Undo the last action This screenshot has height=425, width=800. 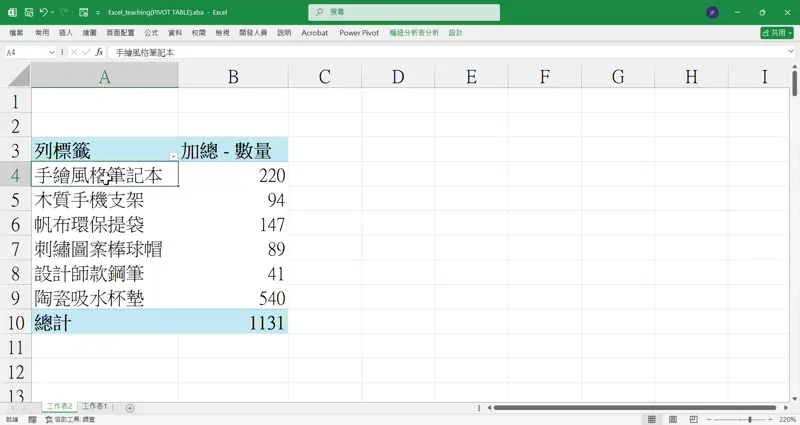point(44,12)
